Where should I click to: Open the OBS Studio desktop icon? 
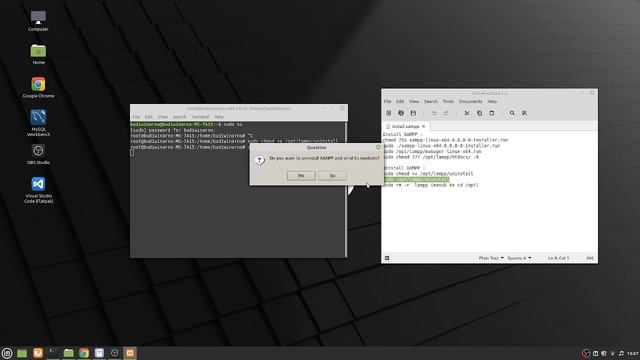coord(38,154)
